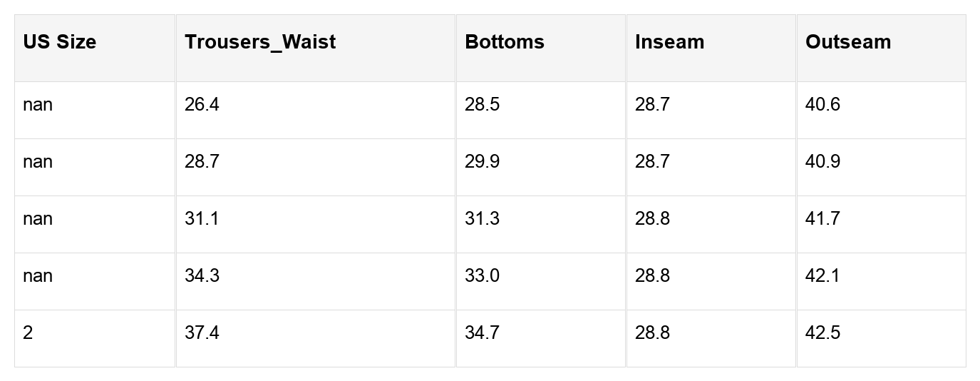The image size is (980, 381).
Task: Click the Outseam value 40.6
Action: point(823,105)
